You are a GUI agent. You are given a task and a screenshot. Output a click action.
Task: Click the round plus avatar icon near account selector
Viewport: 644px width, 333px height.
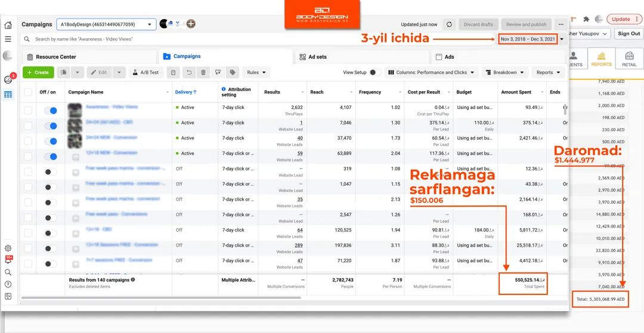coord(191,24)
